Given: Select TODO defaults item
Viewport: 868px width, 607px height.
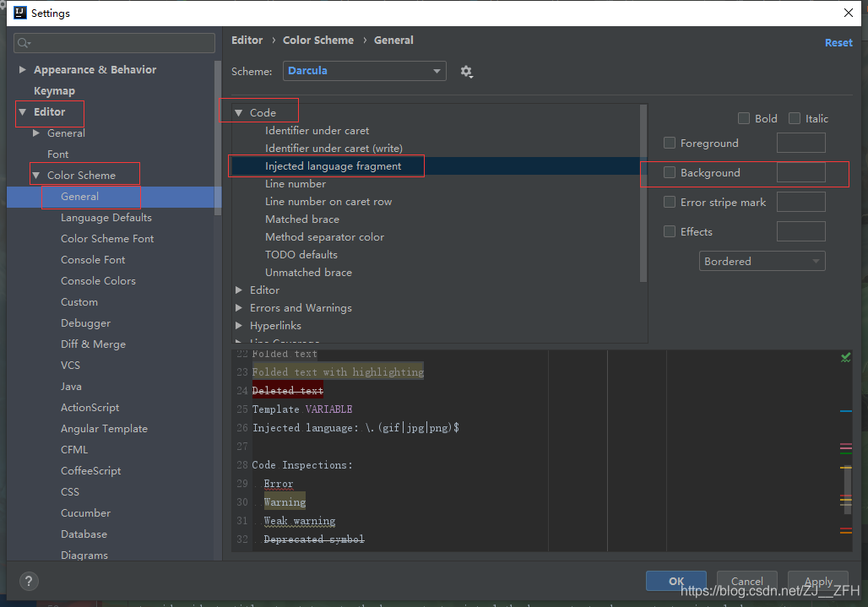Looking at the screenshot, I should 301,254.
